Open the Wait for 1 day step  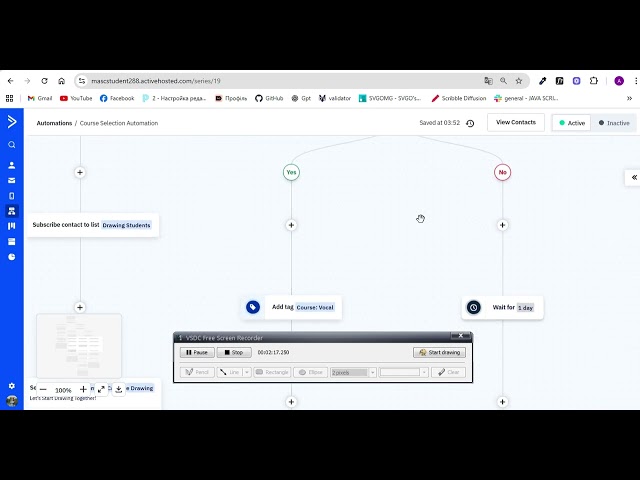502,307
